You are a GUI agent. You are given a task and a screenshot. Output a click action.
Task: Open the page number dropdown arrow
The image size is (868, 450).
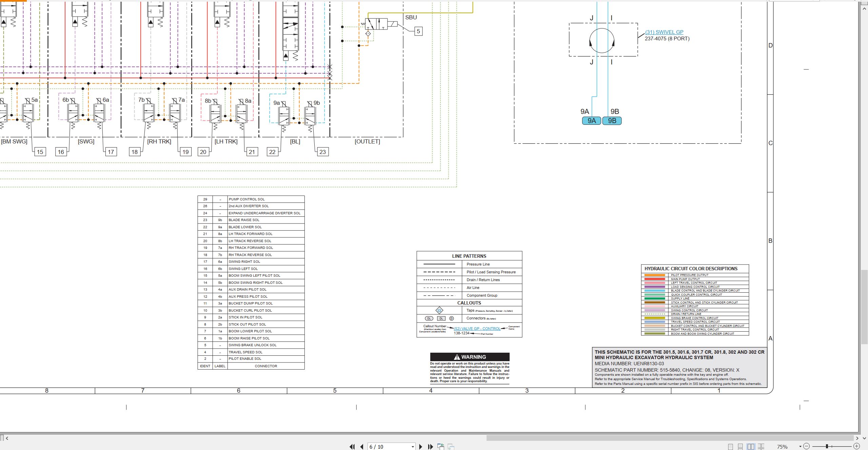pyautogui.click(x=413, y=447)
